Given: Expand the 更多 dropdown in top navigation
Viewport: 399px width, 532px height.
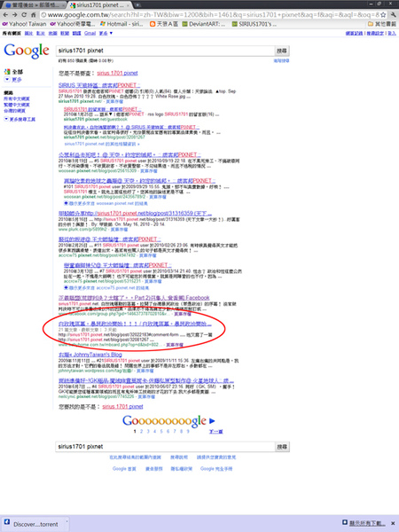Looking at the screenshot, I should point(106,34).
